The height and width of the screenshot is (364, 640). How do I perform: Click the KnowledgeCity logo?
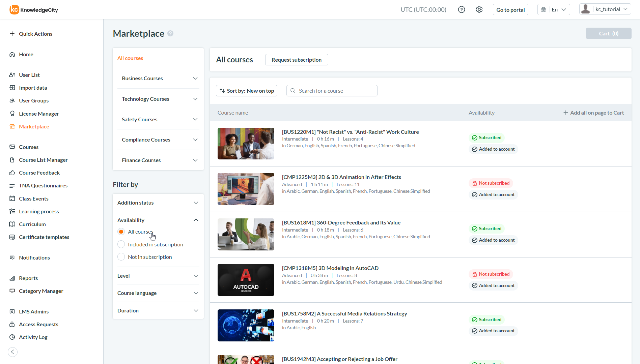(x=34, y=10)
